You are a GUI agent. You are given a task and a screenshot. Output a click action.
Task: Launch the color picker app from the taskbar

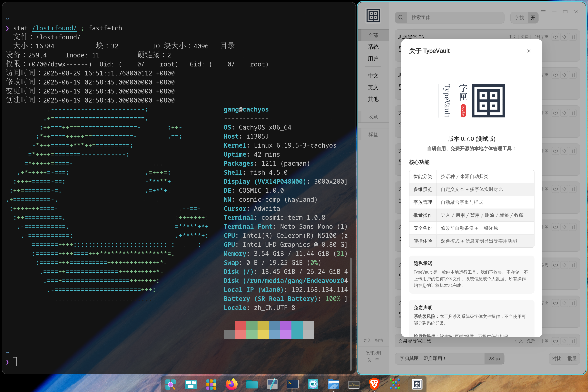coord(395,385)
